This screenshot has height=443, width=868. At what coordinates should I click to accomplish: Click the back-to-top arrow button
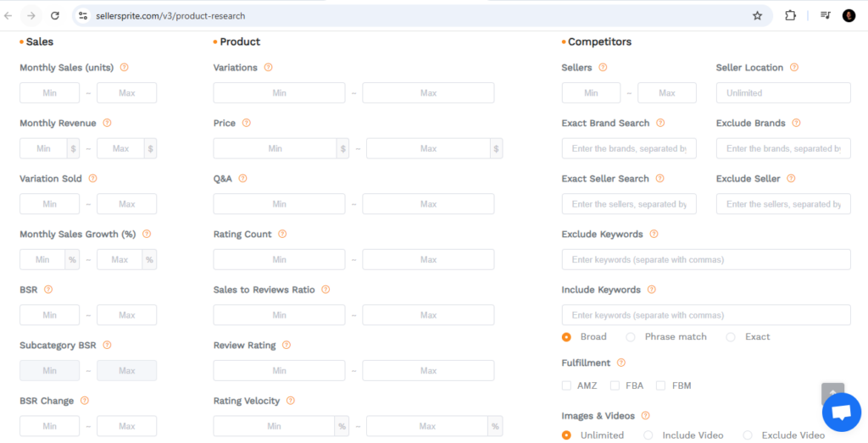click(832, 390)
